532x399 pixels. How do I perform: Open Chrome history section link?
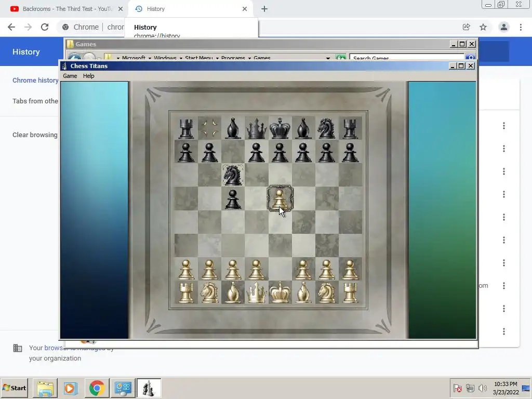point(35,81)
